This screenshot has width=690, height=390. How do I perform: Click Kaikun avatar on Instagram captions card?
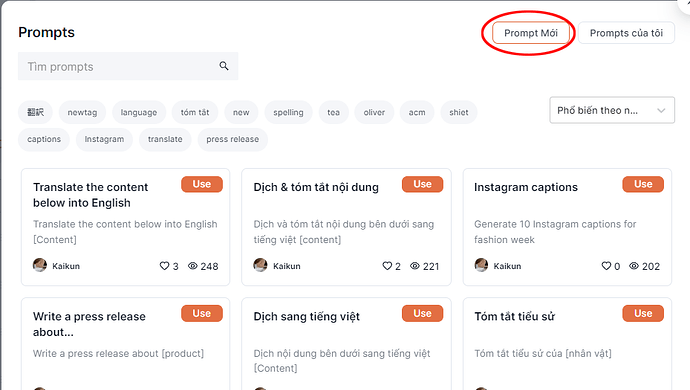coord(481,265)
